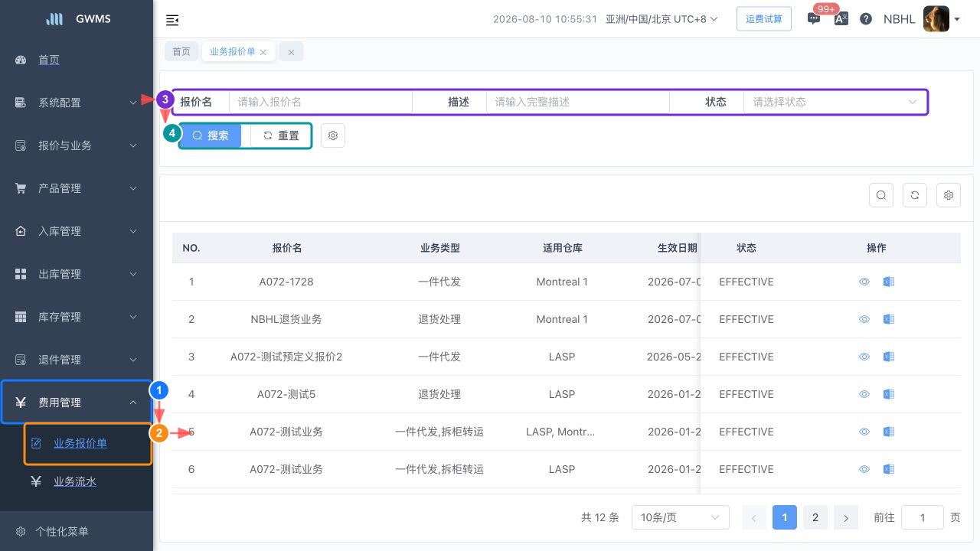980x551 pixels.
Task: Close the 业务报价单 tab
Action: [263, 52]
